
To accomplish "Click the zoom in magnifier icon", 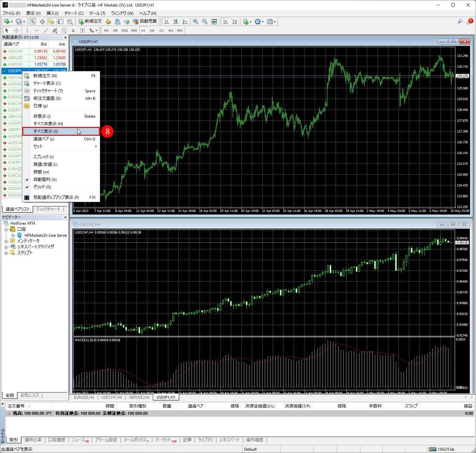I will pos(196,22).
